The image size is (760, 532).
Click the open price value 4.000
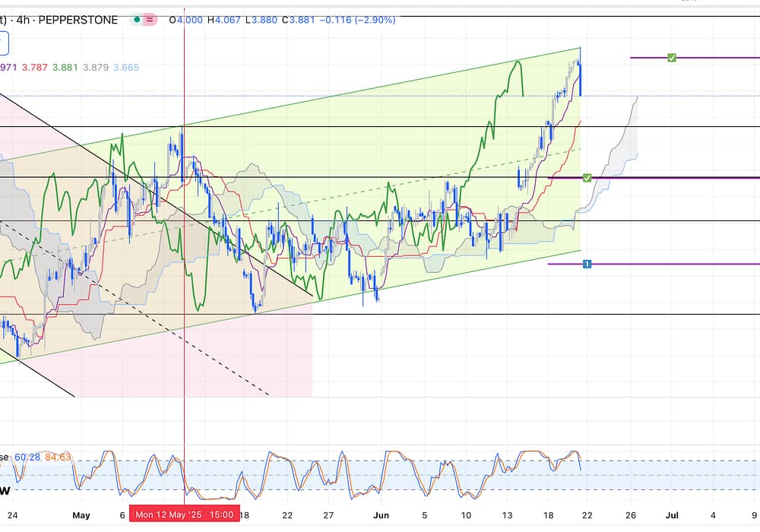coord(189,20)
